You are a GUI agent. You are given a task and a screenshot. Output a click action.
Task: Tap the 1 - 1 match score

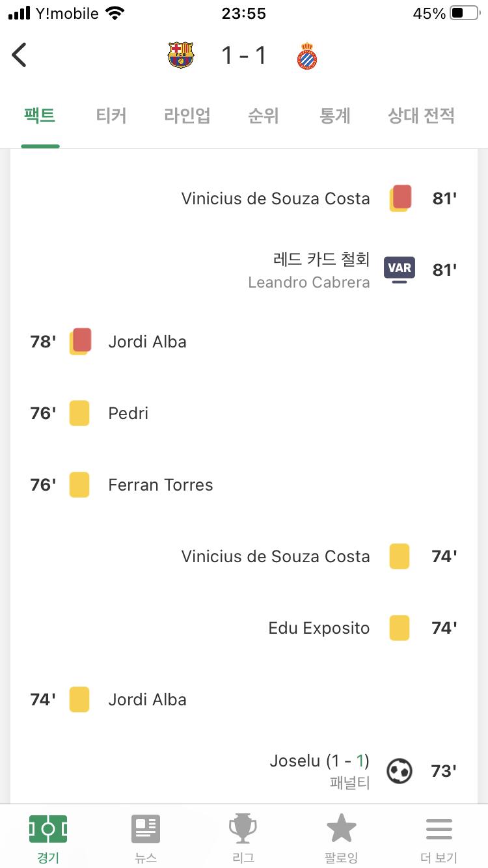244,56
